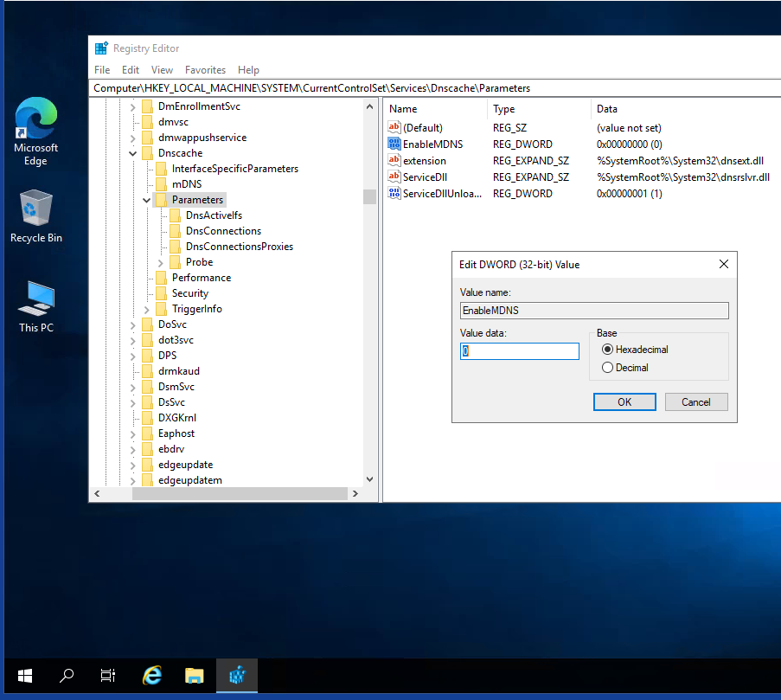Open the File menu
The height and width of the screenshot is (700, 781).
[x=102, y=70]
